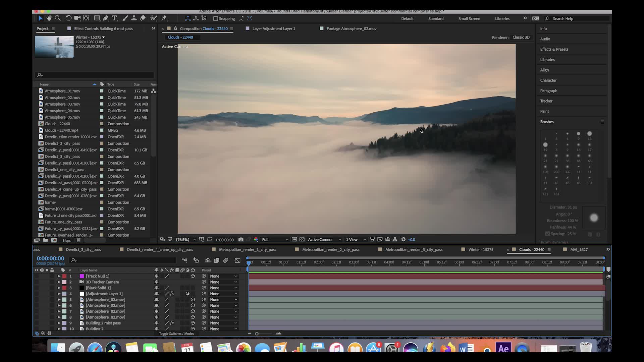This screenshot has height=362, width=644.
Task: Open the Character panel
Action: (x=548, y=80)
